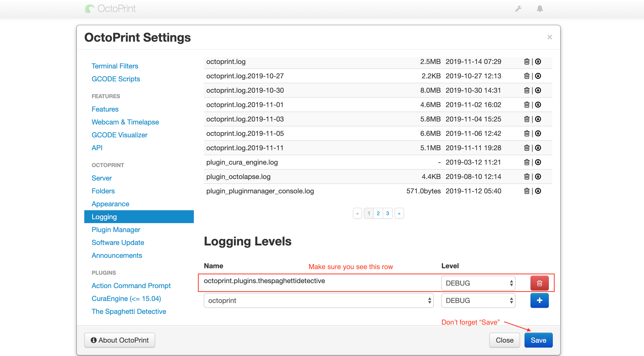Click the OctoPrint logo in navbar
The height and width of the screenshot is (356, 644).
(110, 9)
